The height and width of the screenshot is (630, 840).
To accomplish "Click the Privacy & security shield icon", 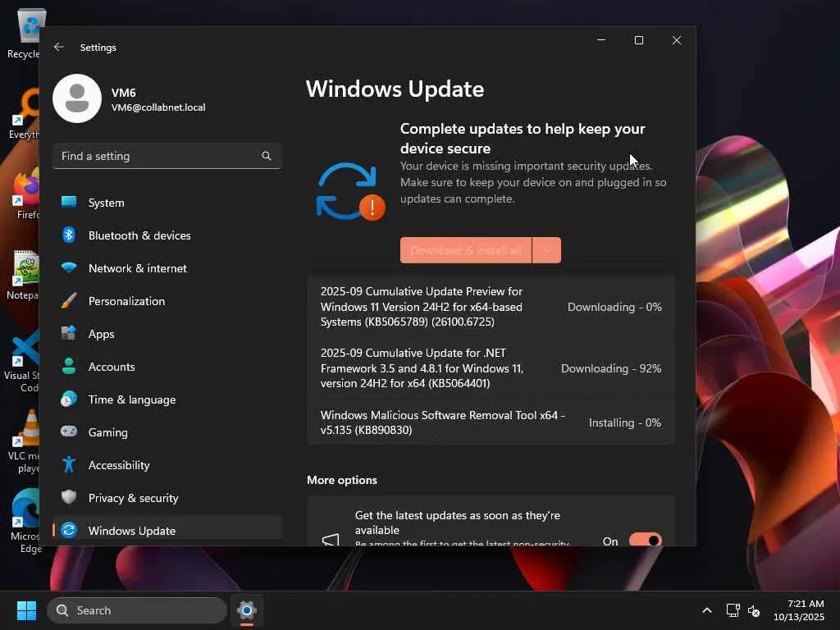I will (69, 497).
